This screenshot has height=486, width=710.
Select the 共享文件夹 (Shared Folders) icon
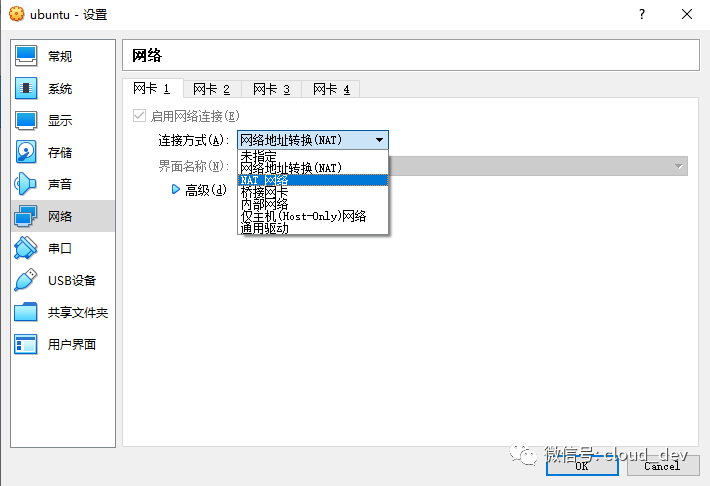27,312
